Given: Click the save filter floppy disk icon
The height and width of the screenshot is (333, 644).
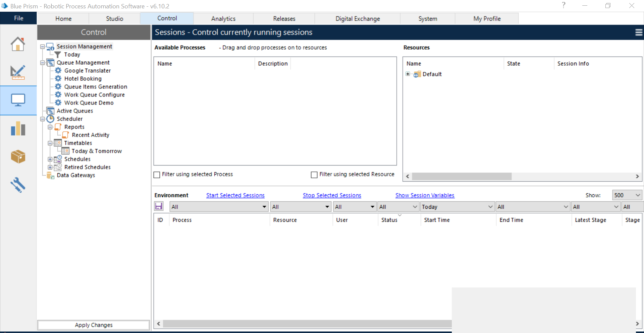Looking at the screenshot, I should 159,206.
